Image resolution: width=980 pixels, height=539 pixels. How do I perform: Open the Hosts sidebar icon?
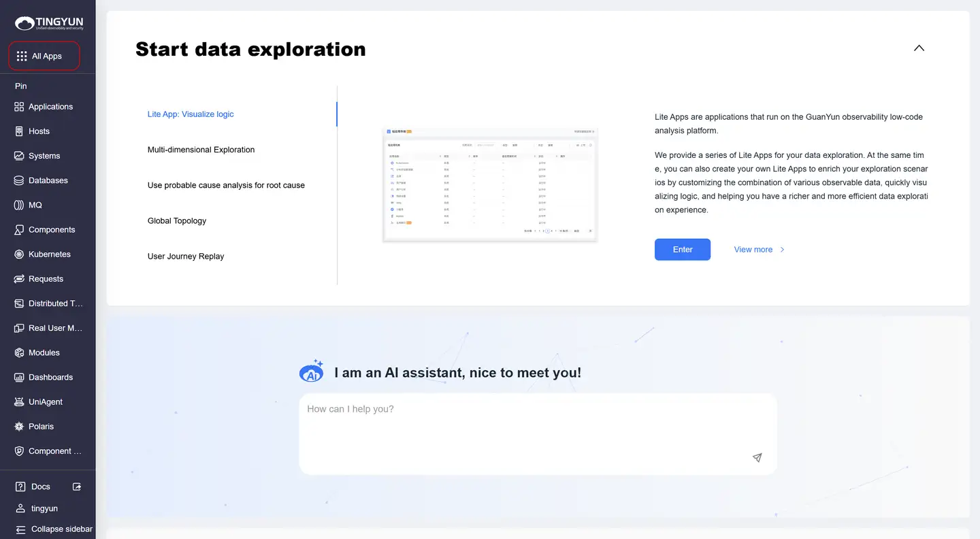(19, 131)
